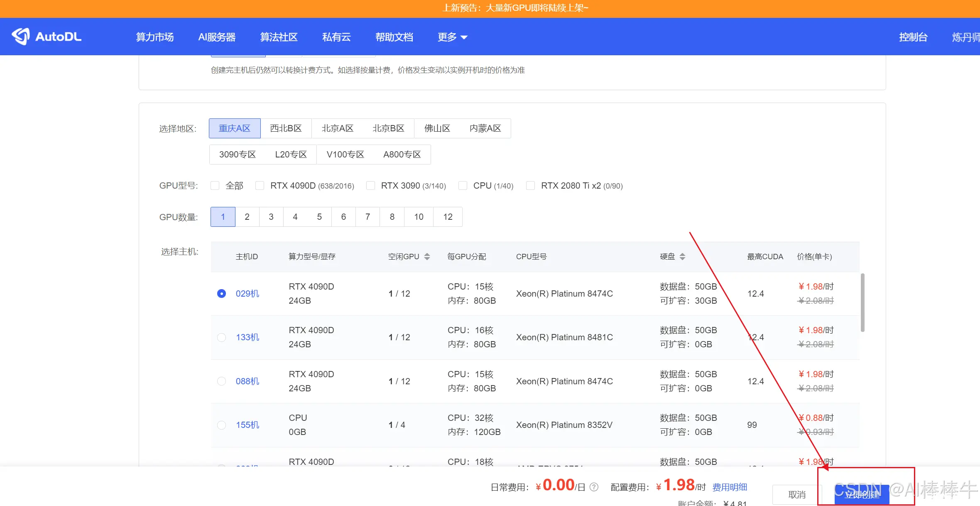Screen dimensions: 980x506
Task: Set GPU count to 1
Action: coord(223,217)
